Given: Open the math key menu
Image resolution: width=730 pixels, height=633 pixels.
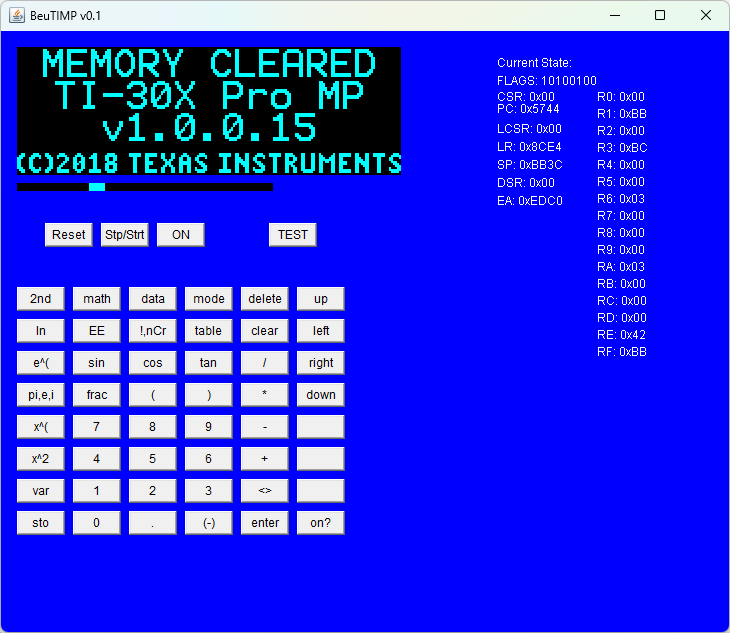Looking at the screenshot, I should pos(97,299).
